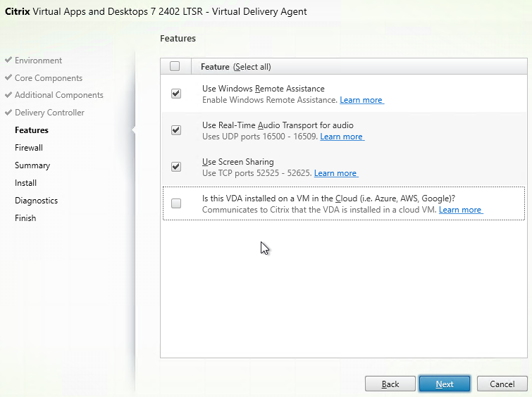Open Learn more for cloud VM option
532x397 pixels.
click(461, 210)
